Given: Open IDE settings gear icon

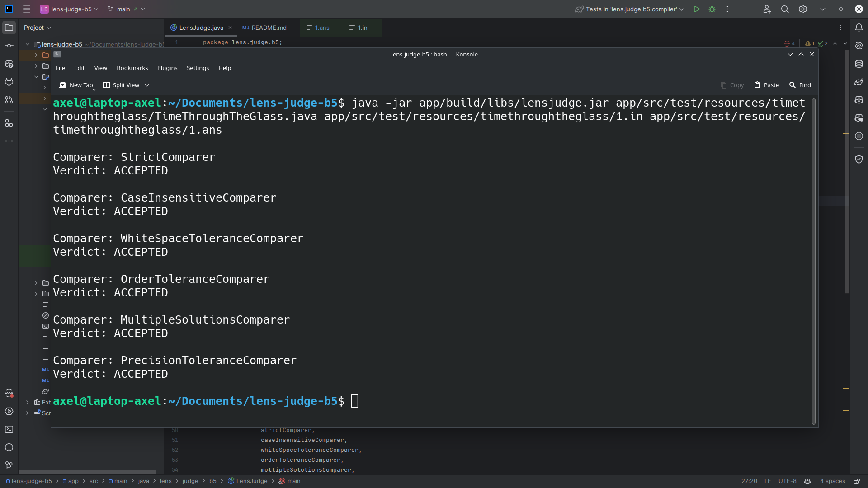Looking at the screenshot, I should pos(803,9).
